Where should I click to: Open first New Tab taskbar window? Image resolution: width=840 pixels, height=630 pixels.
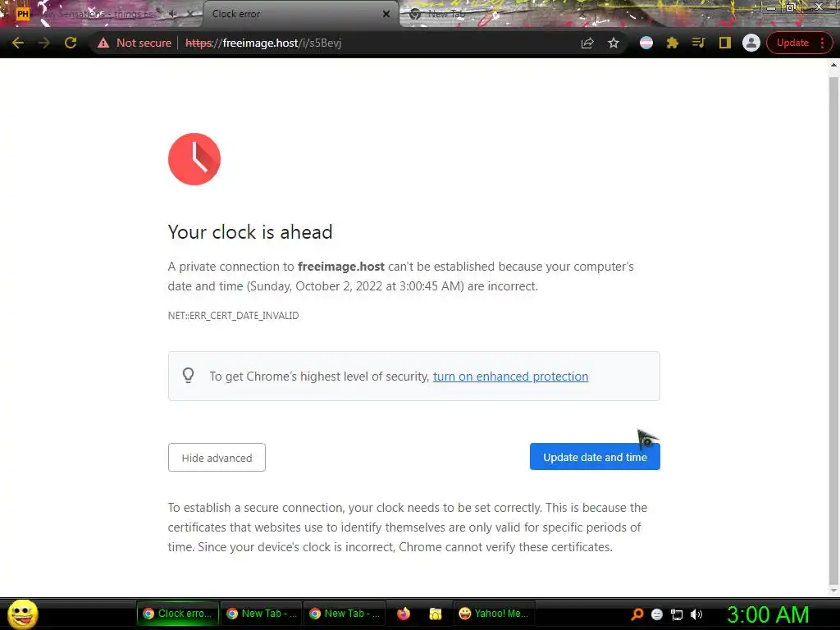tap(261, 614)
